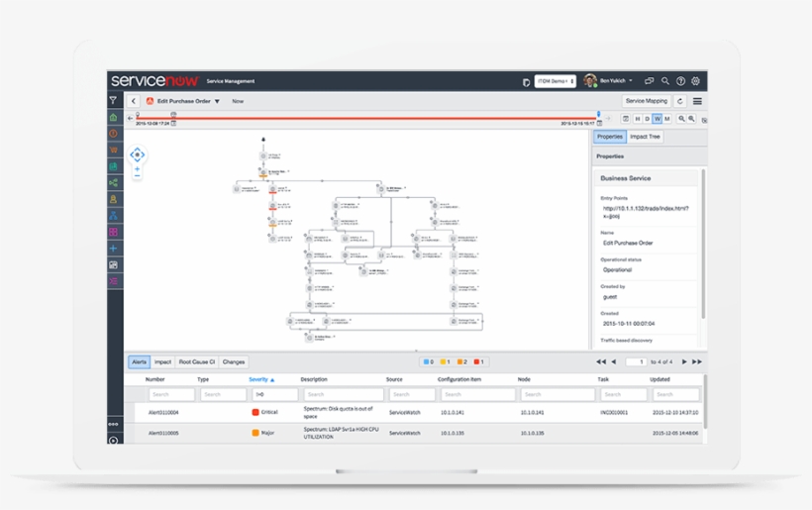
Task: Open the Ben Yukich user menu
Action: [x=608, y=81]
